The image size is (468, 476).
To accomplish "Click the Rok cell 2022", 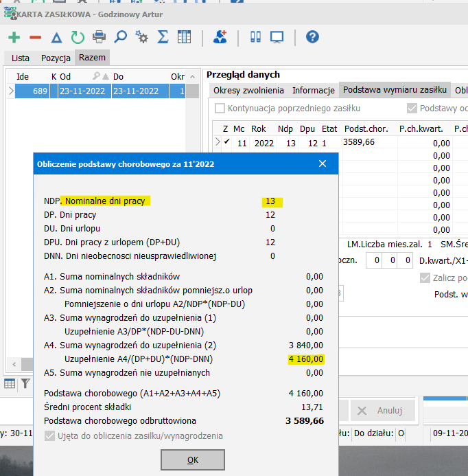I will 264,143.
